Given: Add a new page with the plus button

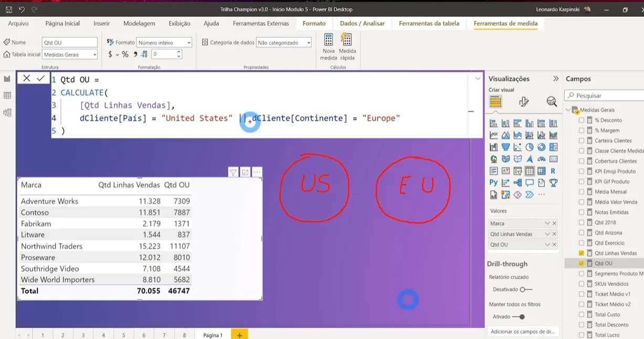Looking at the screenshot, I should [x=239, y=335].
